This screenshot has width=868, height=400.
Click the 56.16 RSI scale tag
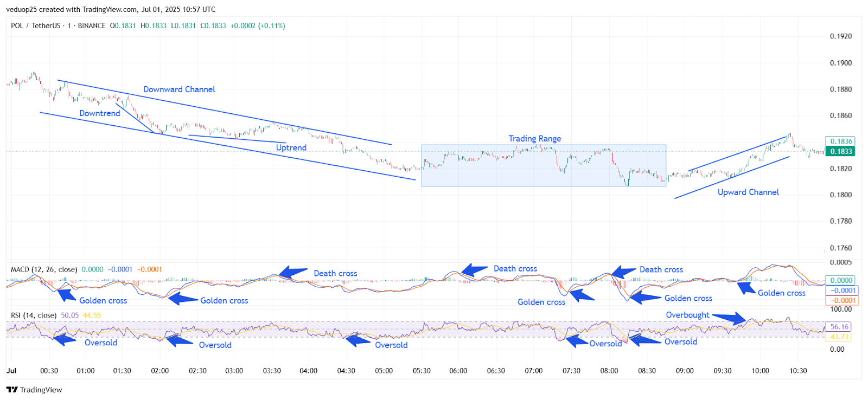pos(839,327)
